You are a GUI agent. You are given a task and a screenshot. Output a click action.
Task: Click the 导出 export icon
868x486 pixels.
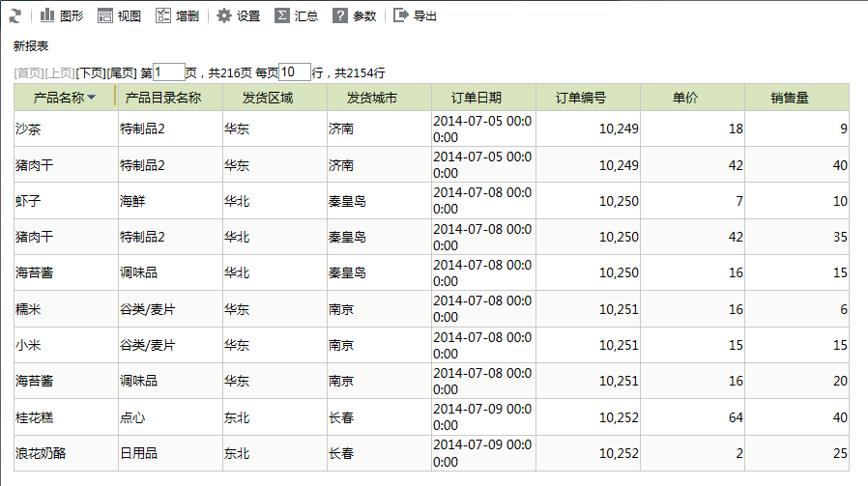point(401,15)
